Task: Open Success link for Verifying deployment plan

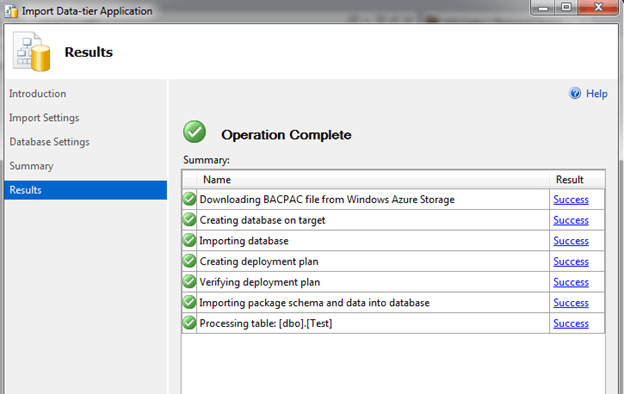Action: pyautogui.click(x=571, y=282)
